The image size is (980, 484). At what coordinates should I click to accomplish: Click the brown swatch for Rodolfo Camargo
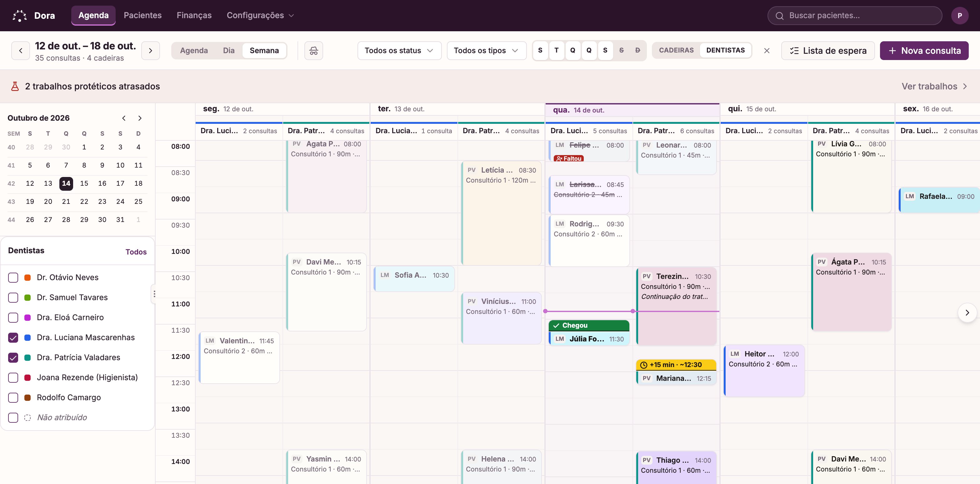pos(27,398)
